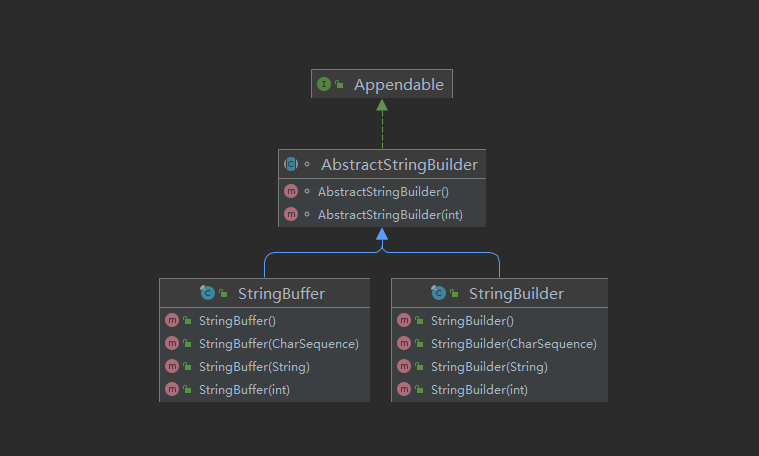This screenshot has width=759, height=456.
Task: Click the public visibility icon next to Appendable
Action: pos(339,84)
